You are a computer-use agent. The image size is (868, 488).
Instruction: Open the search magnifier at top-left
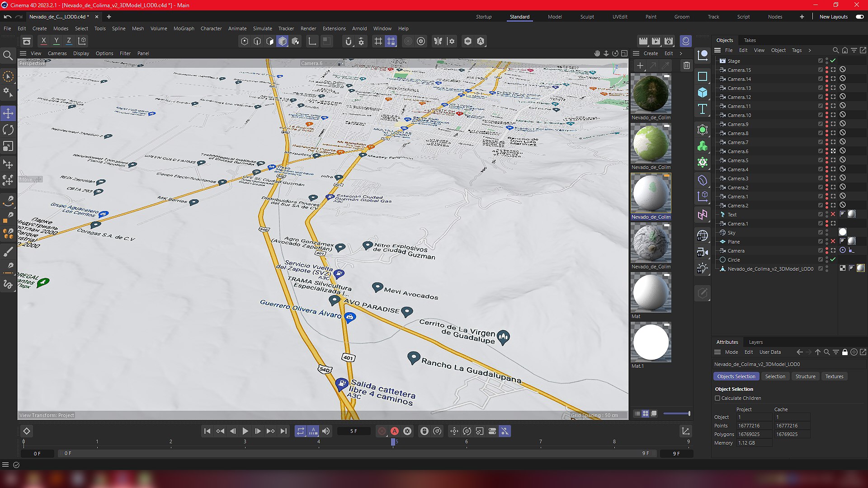[x=8, y=55]
